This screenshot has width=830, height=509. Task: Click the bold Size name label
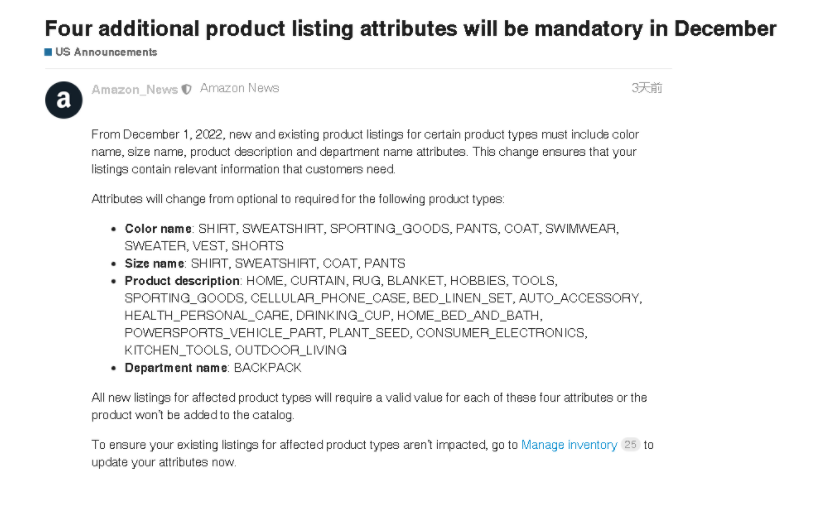tap(155, 263)
